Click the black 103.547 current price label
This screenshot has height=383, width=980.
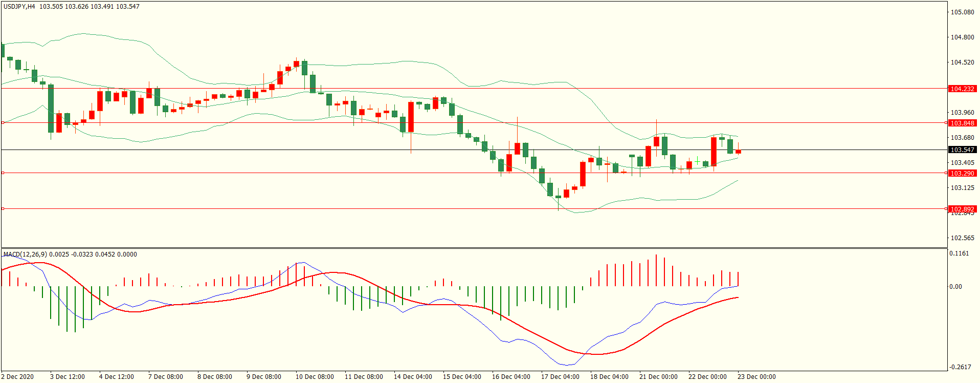[962, 150]
